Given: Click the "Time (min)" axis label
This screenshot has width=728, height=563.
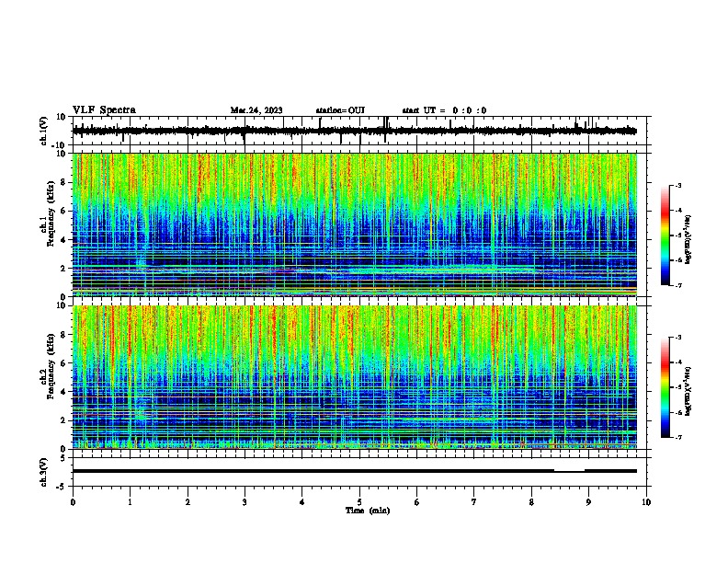Looking at the screenshot, I should pos(368,511).
